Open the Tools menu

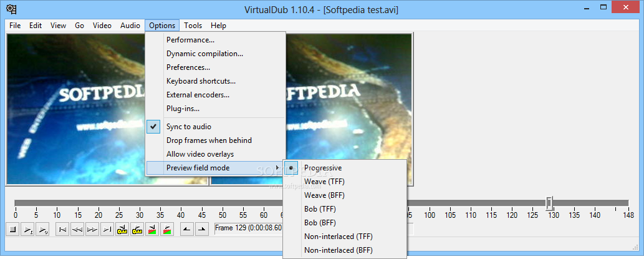tap(193, 26)
